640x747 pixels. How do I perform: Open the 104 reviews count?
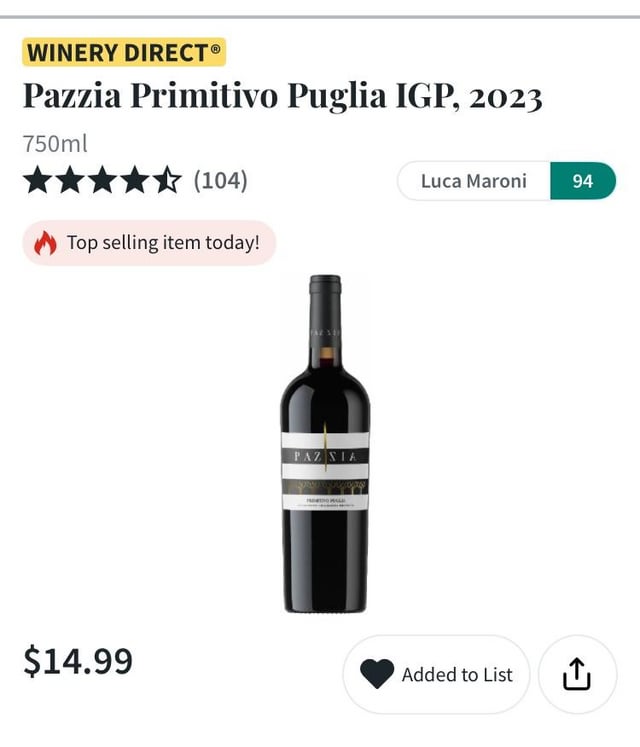click(x=220, y=181)
